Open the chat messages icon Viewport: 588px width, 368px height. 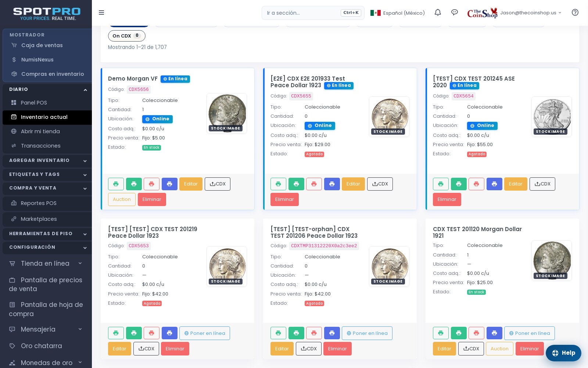(455, 13)
